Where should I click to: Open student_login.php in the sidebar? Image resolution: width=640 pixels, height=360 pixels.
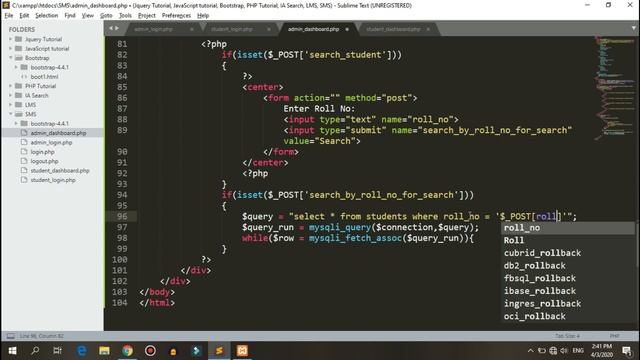point(53,180)
